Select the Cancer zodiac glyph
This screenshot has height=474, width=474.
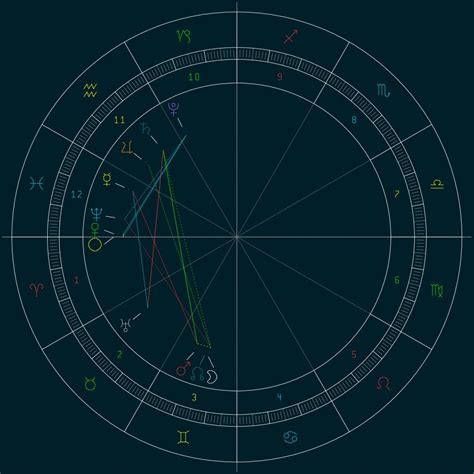pos(290,437)
